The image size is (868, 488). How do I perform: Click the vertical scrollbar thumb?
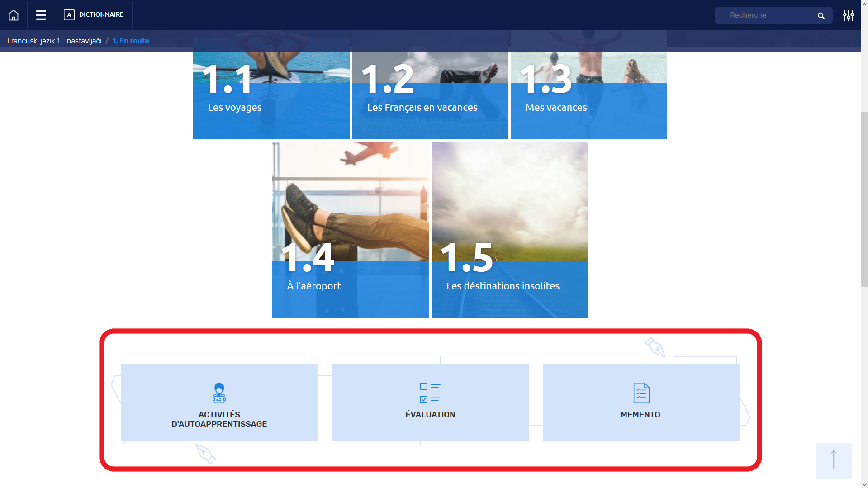pos(864,199)
